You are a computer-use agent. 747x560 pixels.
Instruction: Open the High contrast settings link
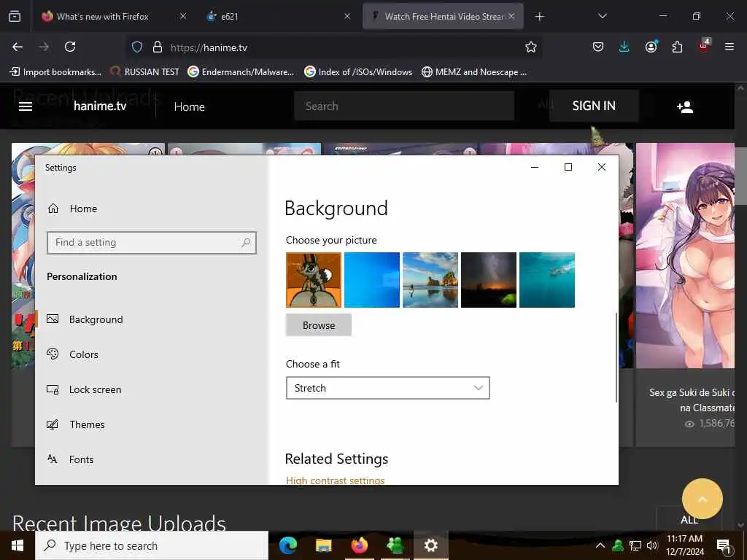pyautogui.click(x=335, y=481)
